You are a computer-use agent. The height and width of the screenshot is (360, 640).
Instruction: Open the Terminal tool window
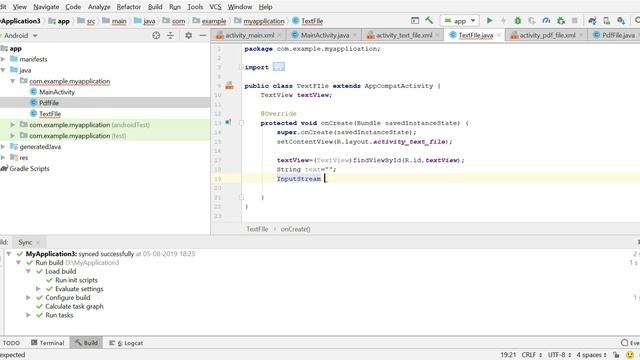point(48,343)
